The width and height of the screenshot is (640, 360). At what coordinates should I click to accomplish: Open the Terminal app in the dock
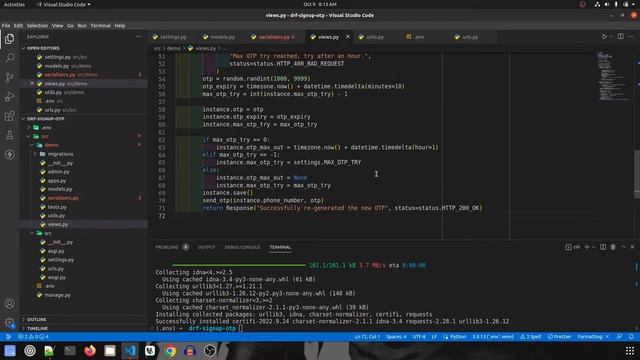coord(70,351)
